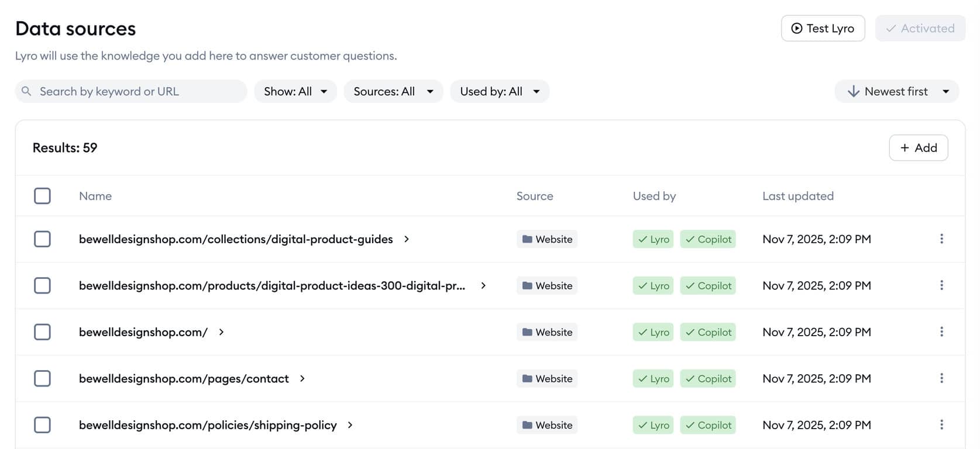Open the Show: All filter dropdown

295,91
